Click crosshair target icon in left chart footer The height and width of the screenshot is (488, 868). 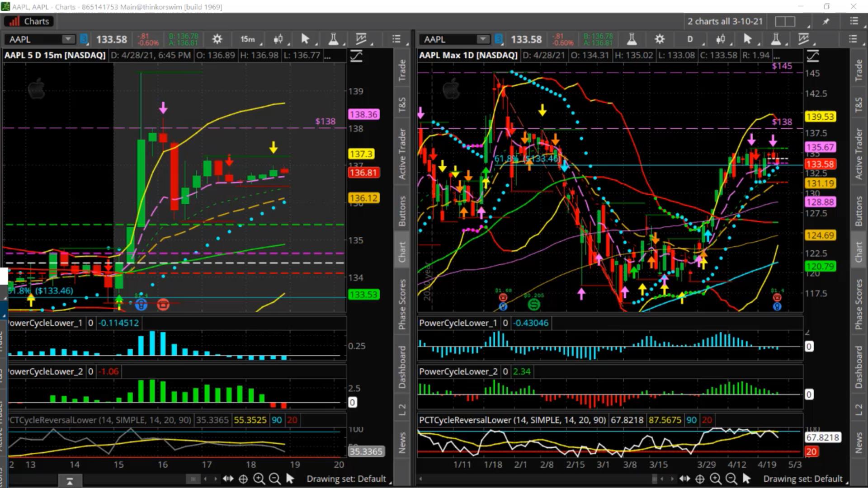[x=243, y=479]
